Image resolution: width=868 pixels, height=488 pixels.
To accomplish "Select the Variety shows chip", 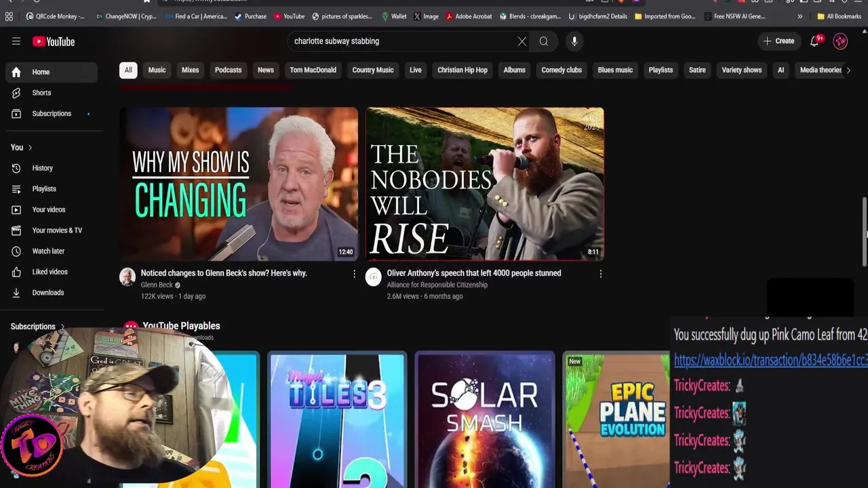I will click(x=742, y=70).
